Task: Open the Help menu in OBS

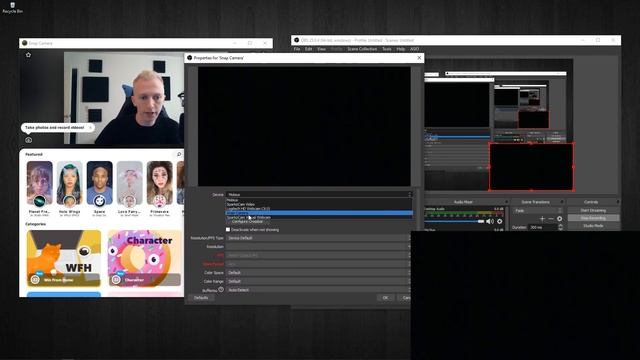Action: tap(401, 49)
